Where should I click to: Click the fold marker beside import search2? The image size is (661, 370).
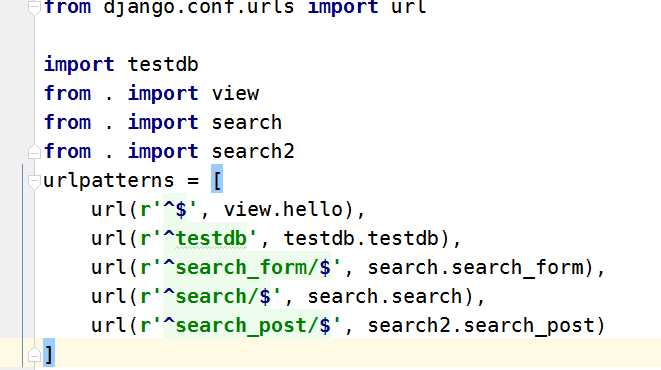pos(34,151)
